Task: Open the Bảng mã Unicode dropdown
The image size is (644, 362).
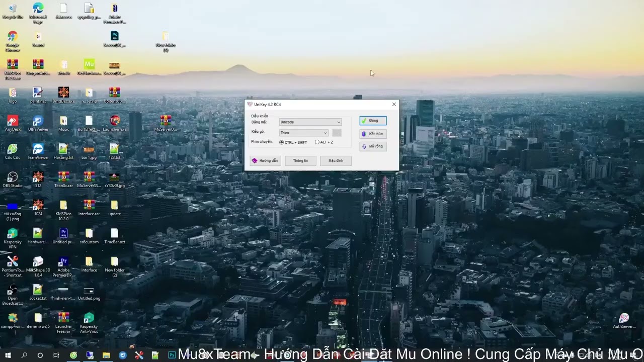Action: [x=310, y=122]
